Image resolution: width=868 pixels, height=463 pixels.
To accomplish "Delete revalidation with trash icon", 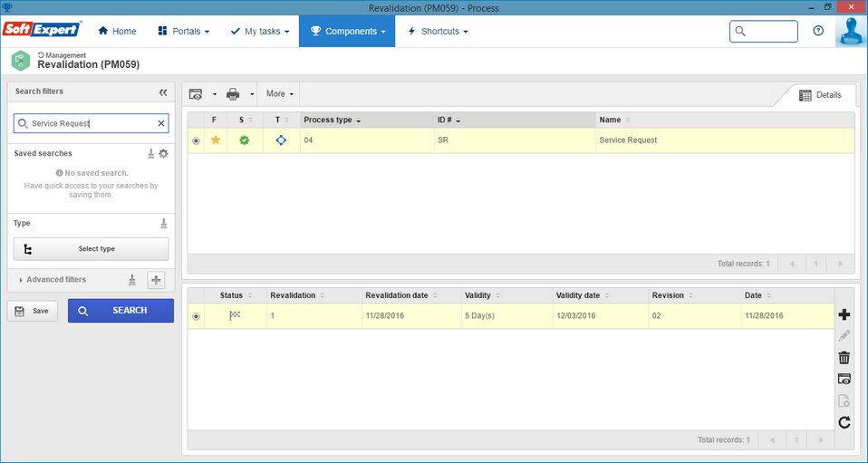I will [844, 358].
